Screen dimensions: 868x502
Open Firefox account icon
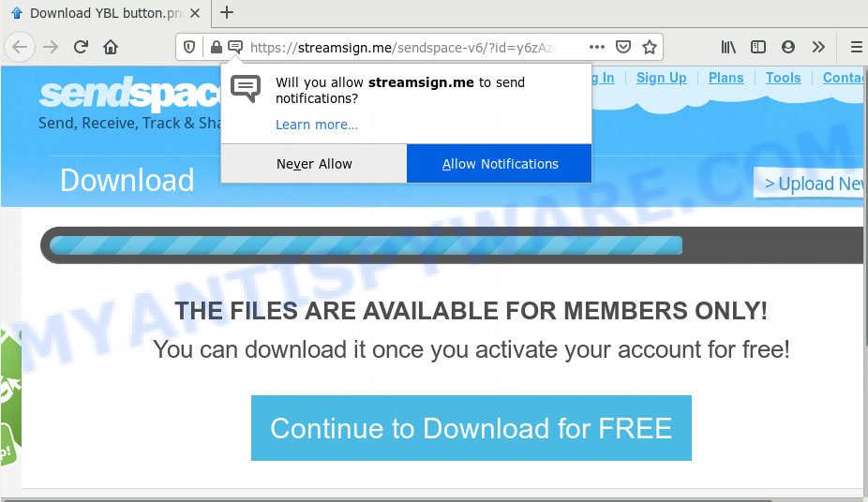tap(788, 47)
